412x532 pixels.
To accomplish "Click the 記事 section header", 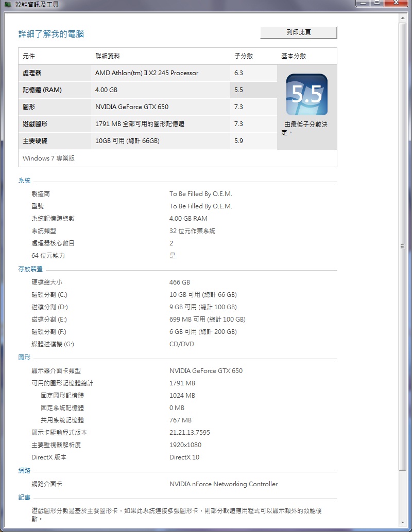I will 24,498.
